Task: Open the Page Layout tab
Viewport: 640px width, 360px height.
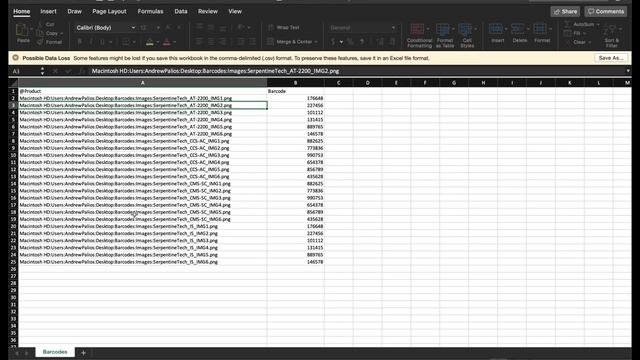Action: [109, 11]
